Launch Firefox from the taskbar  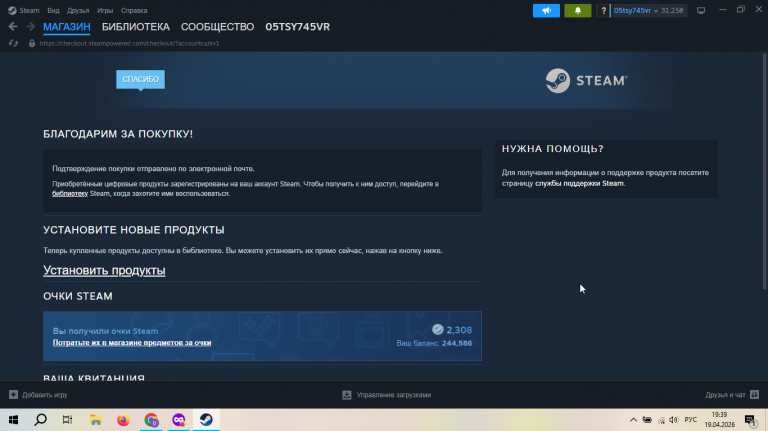point(123,420)
